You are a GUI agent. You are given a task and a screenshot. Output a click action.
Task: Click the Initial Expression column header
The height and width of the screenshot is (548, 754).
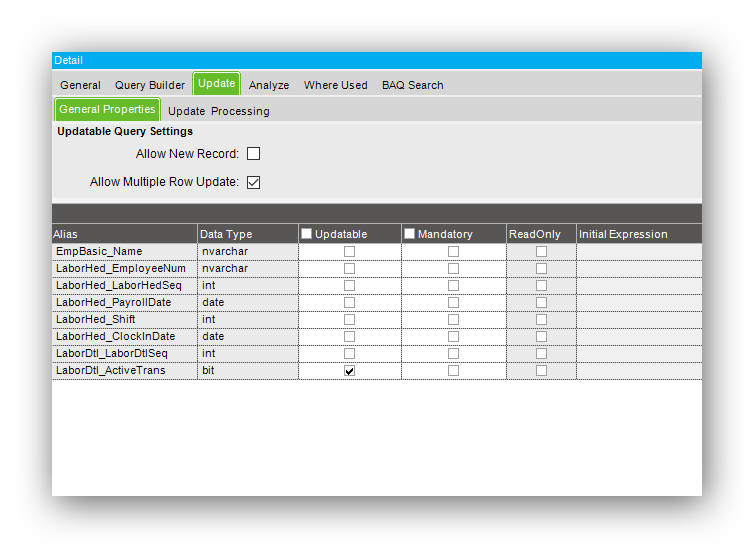(x=639, y=234)
